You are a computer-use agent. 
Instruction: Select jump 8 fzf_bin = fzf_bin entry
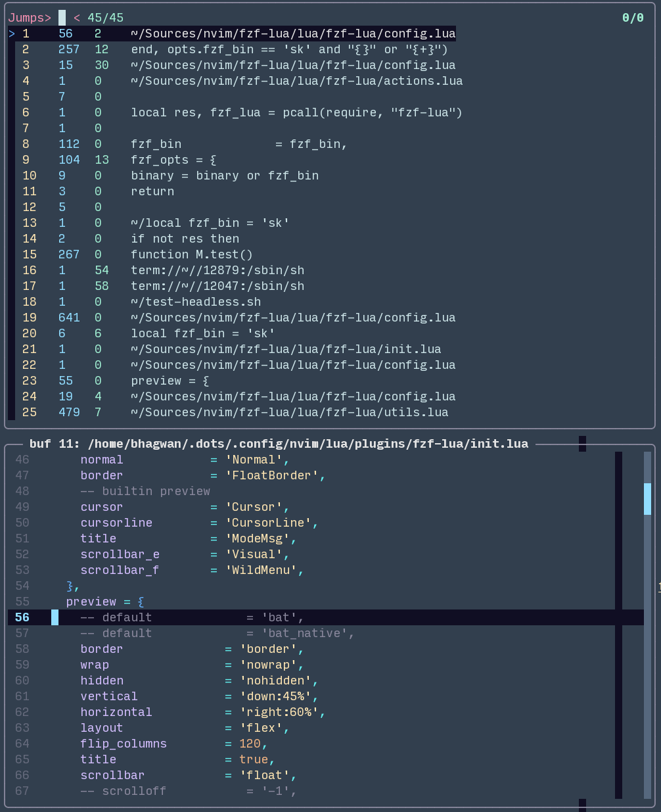(x=185, y=144)
